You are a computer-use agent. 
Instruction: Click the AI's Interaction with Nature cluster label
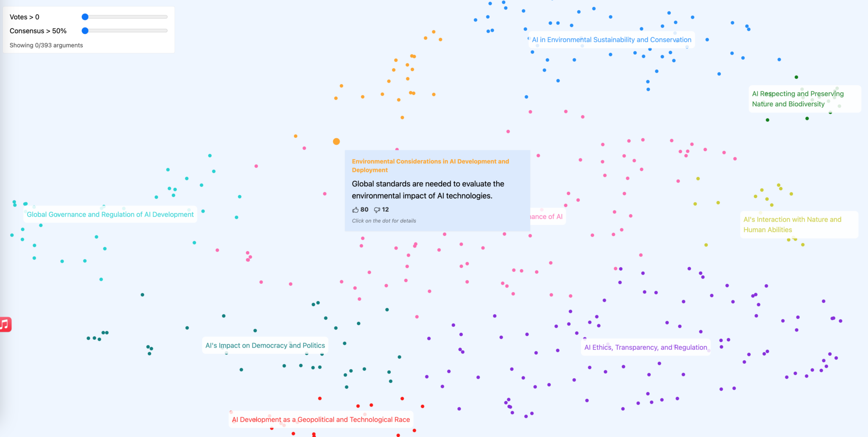tap(792, 224)
